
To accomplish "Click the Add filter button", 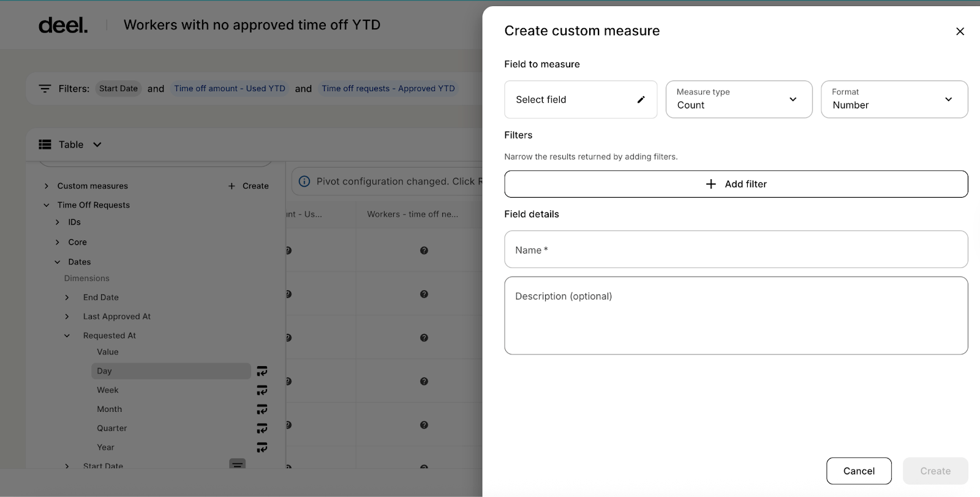I will click(736, 184).
